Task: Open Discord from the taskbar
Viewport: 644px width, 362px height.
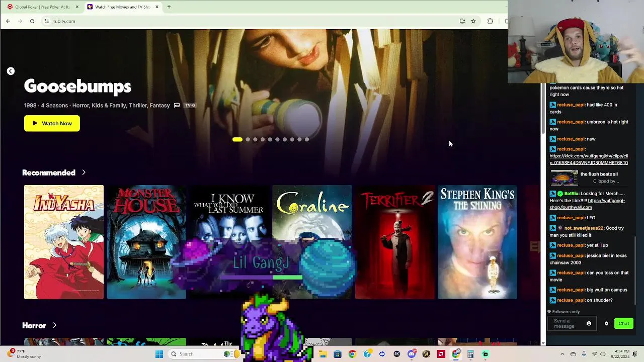Action: tap(412, 354)
